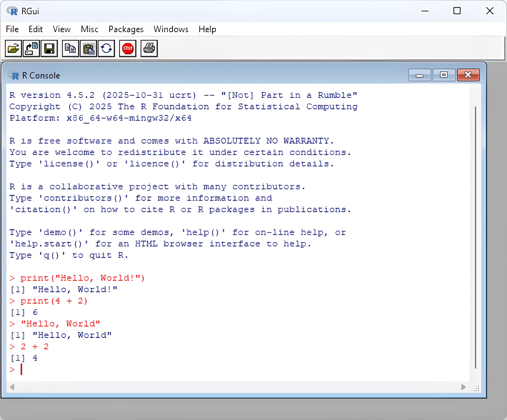Click the Open script icon
507x420 pixels.
(x=13, y=49)
